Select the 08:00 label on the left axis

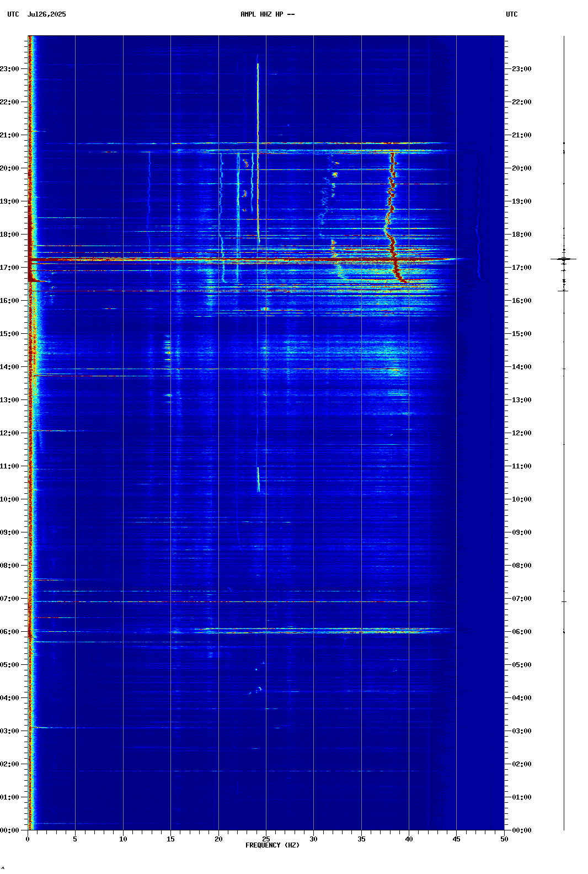(9, 566)
